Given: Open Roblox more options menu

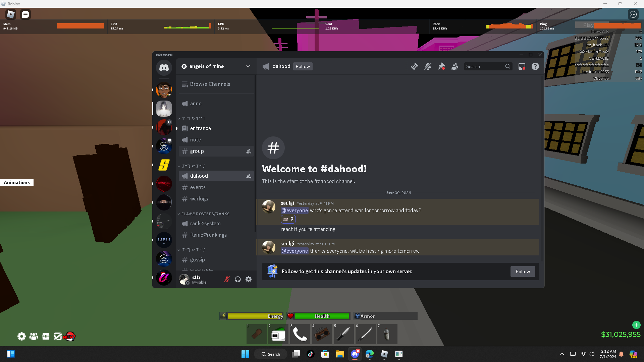Looking at the screenshot, I should pyautogui.click(x=633, y=14).
